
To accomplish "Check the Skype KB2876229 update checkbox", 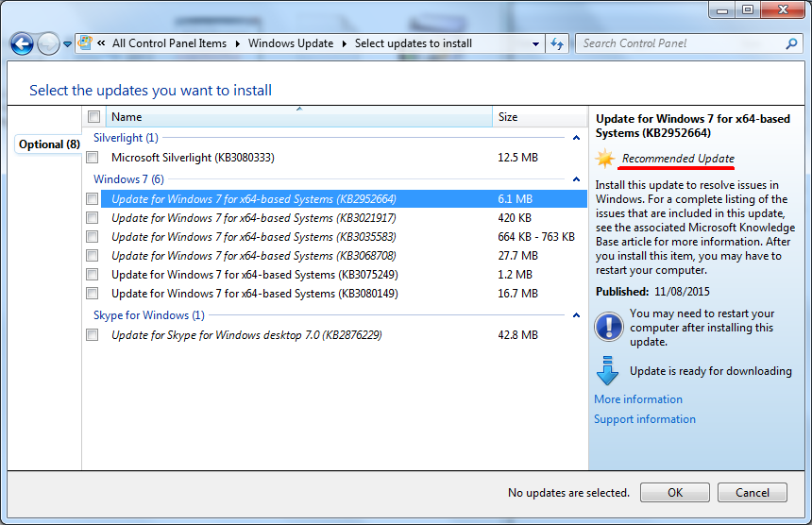I will coord(93,335).
